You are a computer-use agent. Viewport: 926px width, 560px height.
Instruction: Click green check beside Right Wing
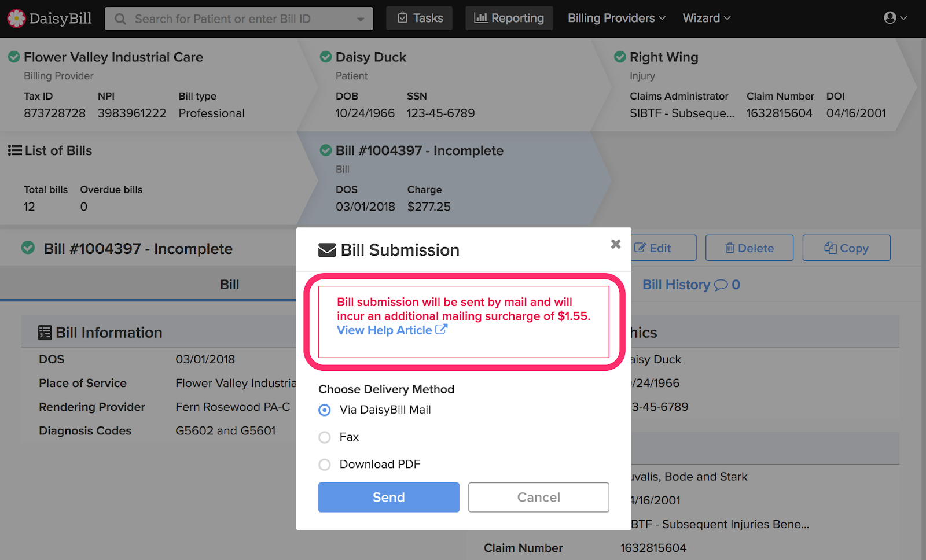[620, 57]
